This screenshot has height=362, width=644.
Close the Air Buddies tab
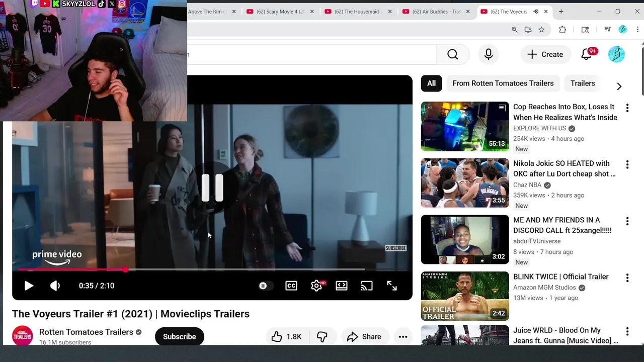468,12
